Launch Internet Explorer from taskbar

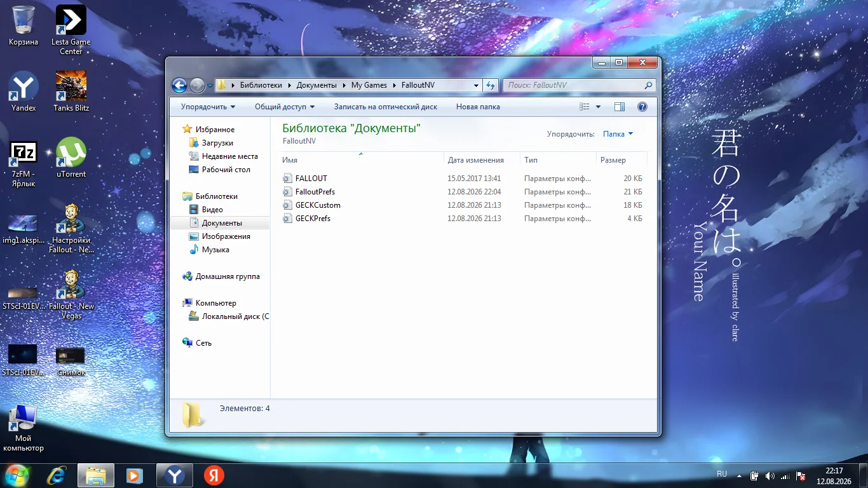tap(58, 475)
